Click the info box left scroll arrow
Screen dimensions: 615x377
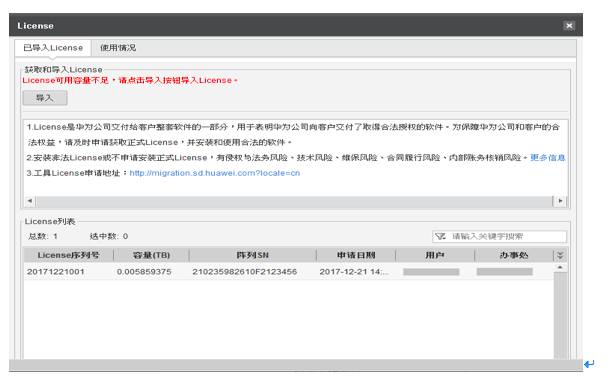(x=29, y=201)
